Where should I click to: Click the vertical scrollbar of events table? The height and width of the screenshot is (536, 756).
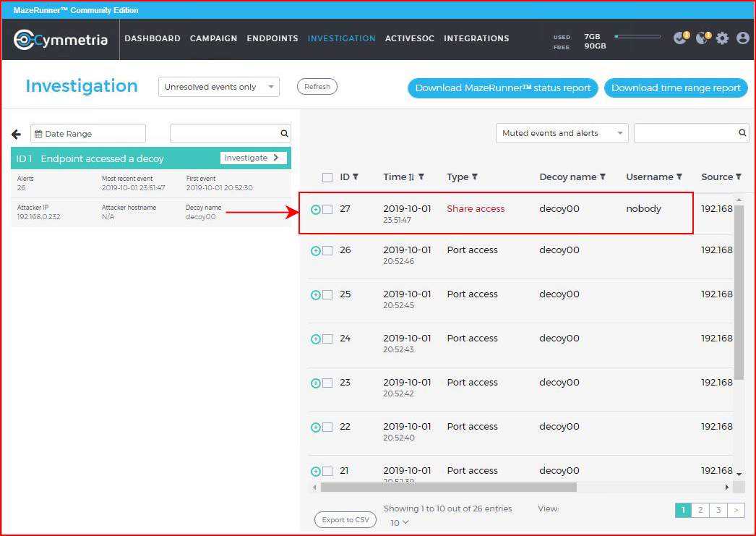point(739,292)
